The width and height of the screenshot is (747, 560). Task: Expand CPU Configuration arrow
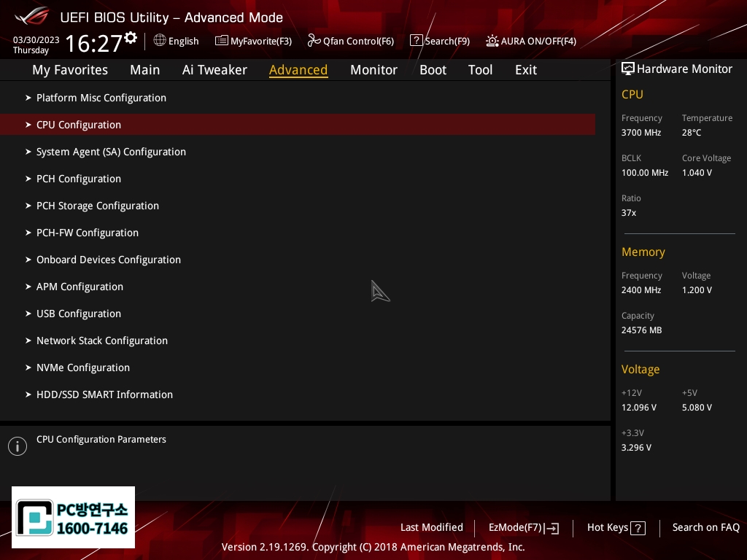(28, 125)
